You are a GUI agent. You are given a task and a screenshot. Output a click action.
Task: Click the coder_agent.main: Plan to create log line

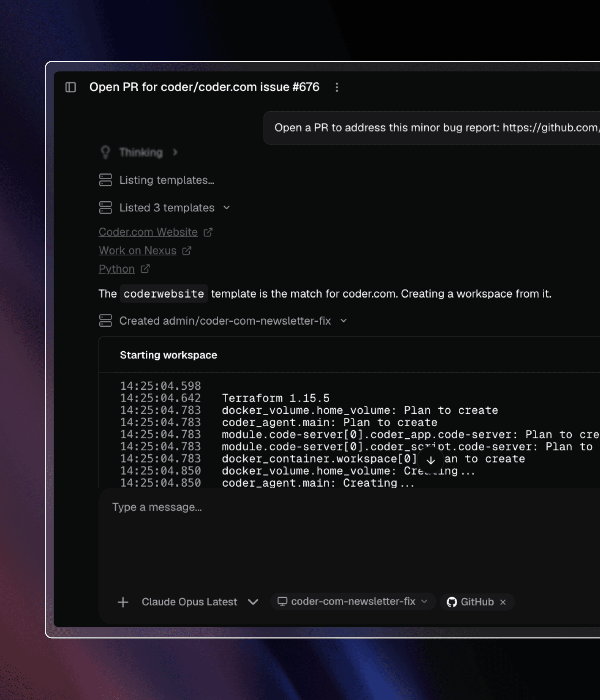[330, 422]
